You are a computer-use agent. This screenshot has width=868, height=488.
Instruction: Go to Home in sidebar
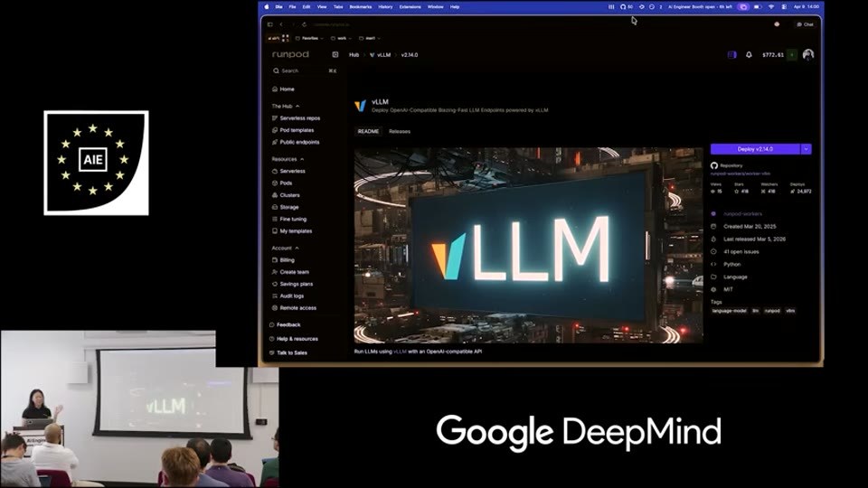[283, 89]
